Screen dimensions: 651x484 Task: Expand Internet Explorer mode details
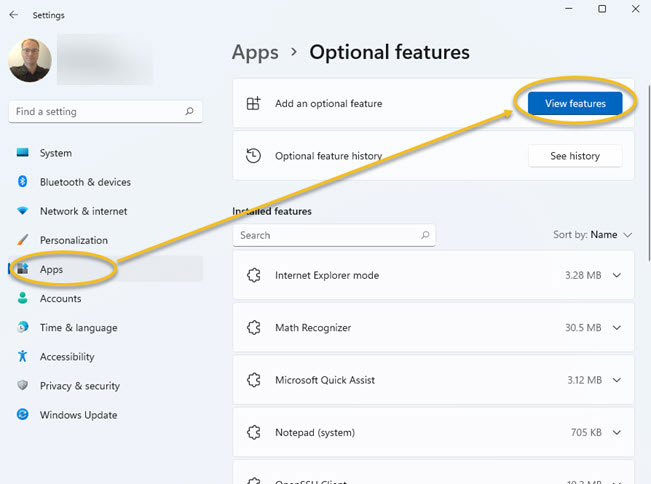tap(617, 275)
